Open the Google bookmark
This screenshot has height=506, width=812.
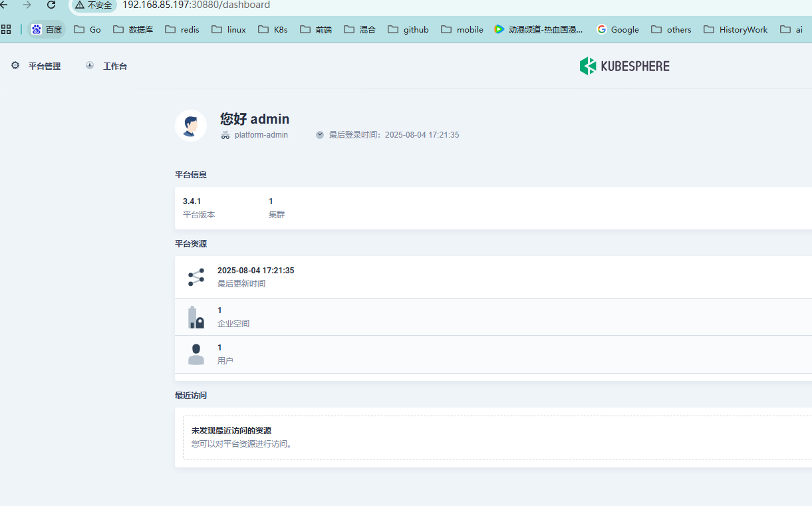coord(618,29)
